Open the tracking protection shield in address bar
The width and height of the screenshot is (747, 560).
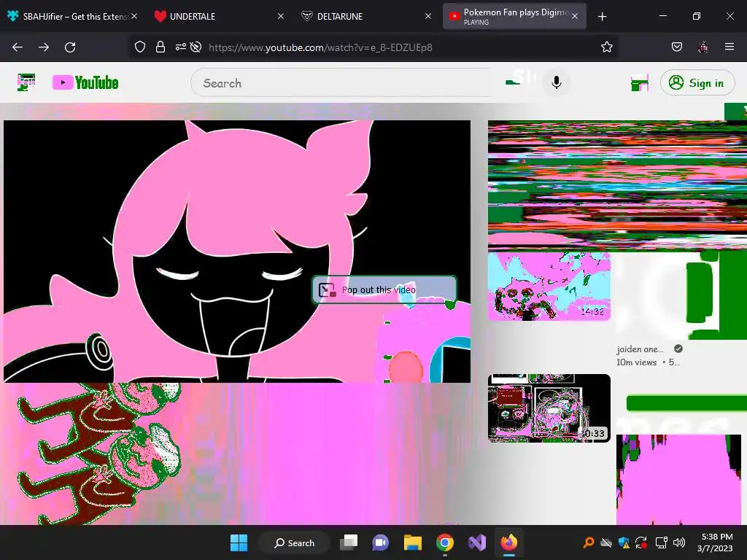139,47
